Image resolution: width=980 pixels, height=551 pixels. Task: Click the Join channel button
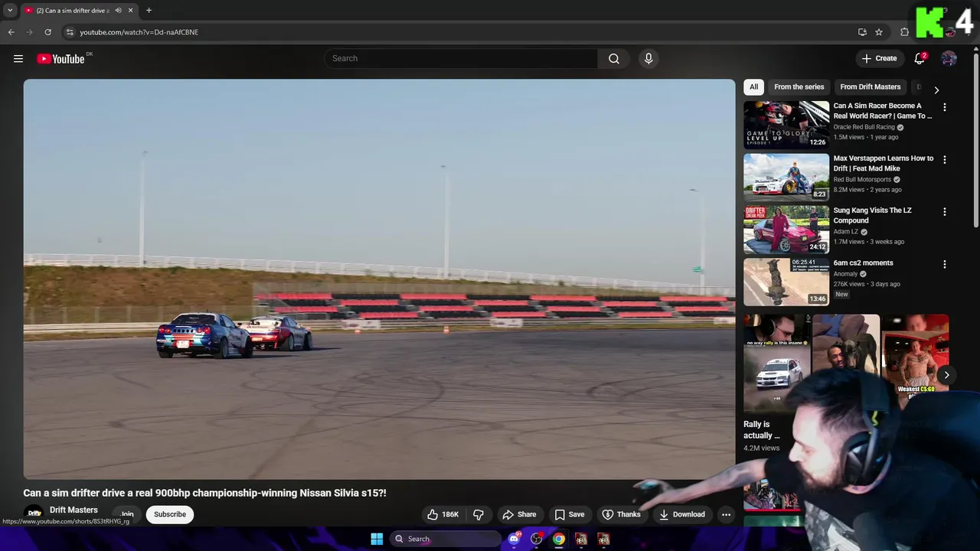tap(127, 514)
